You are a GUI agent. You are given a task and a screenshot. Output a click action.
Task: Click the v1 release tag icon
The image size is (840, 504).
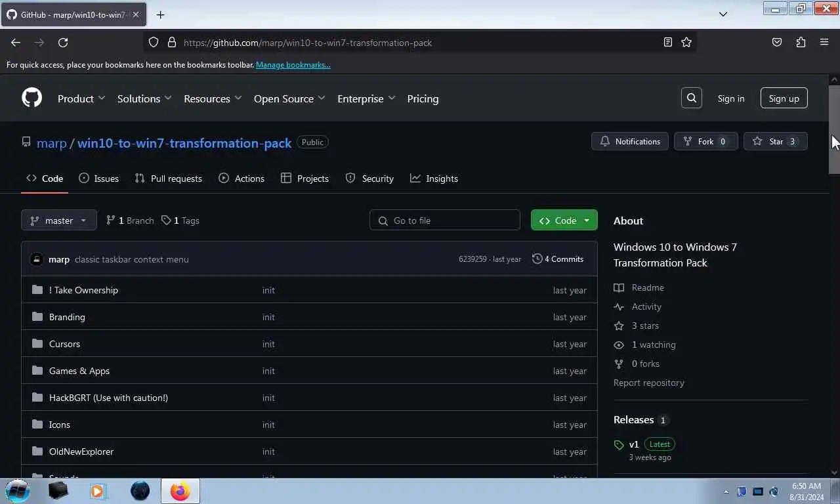pos(619,445)
